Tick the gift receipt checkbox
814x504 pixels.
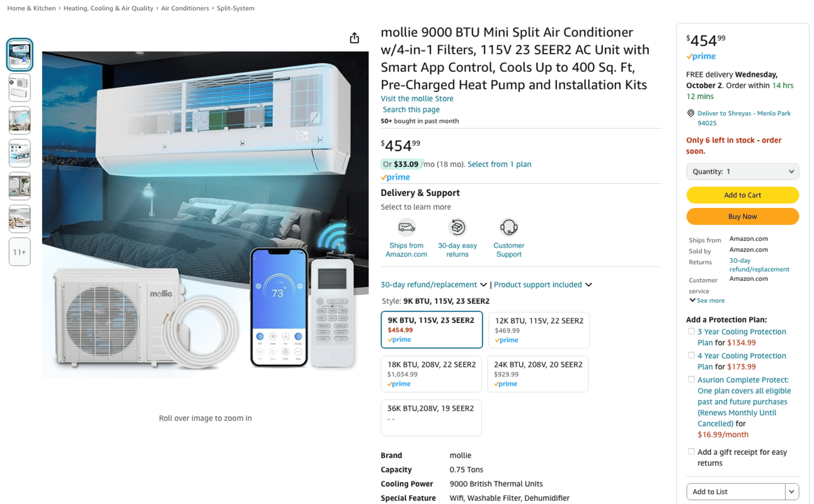click(x=691, y=452)
